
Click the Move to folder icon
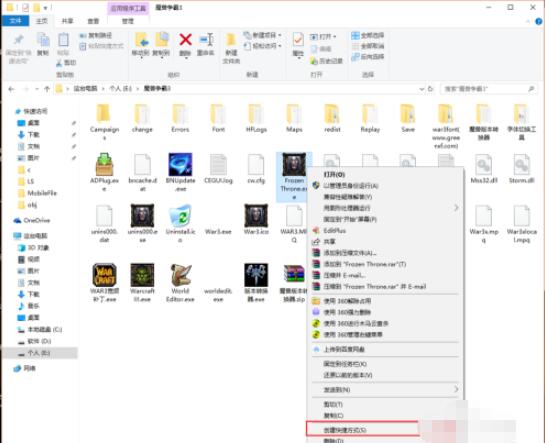(x=141, y=40)
